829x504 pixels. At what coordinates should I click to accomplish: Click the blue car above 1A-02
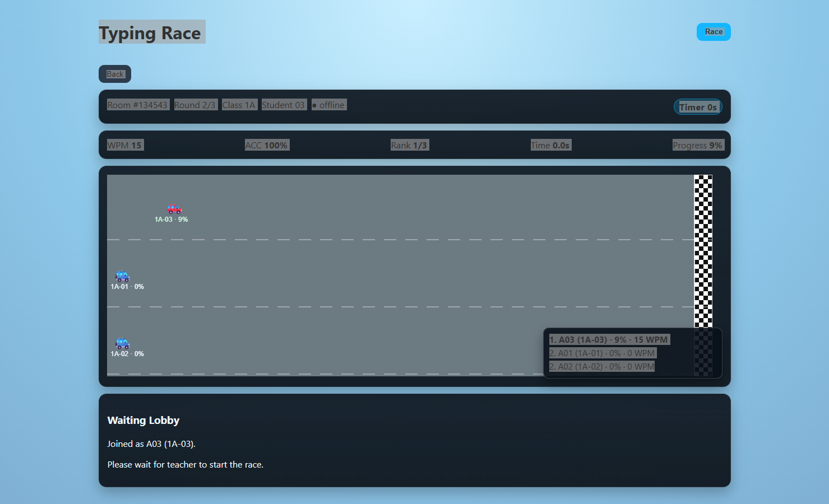pos(123,343)
